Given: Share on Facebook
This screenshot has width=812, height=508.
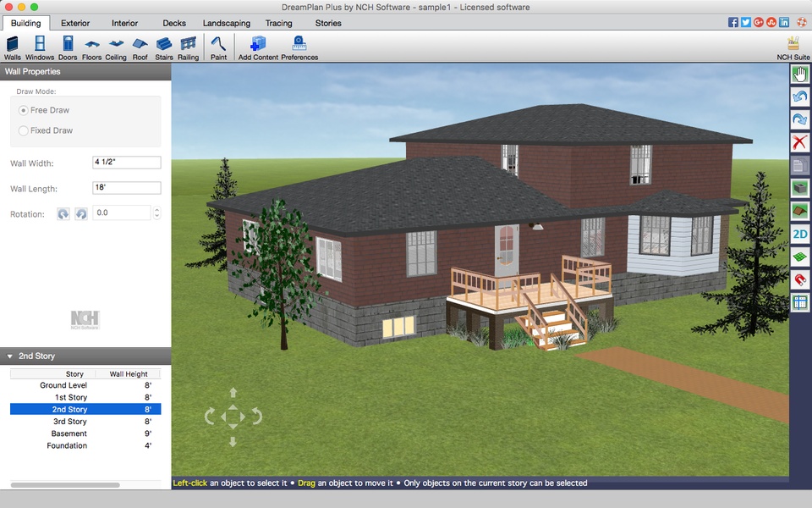Looking at the screenshot, I should click(x=732, y=22).
